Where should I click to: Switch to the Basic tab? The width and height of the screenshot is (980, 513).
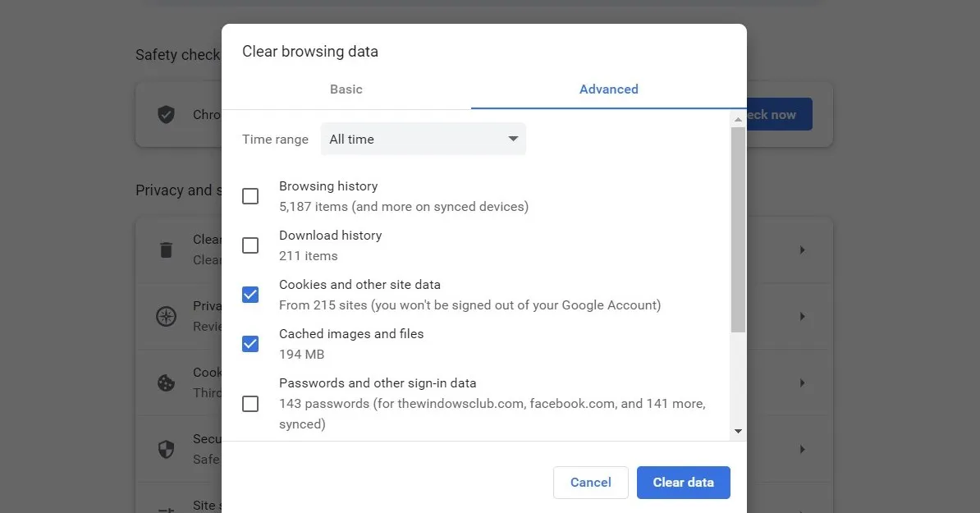tap(346, 89)
